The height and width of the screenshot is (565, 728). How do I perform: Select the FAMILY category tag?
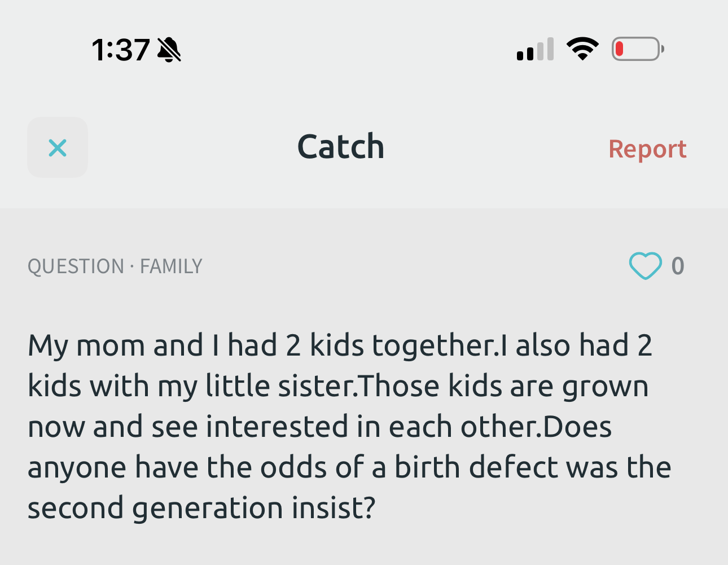(171, 266)
